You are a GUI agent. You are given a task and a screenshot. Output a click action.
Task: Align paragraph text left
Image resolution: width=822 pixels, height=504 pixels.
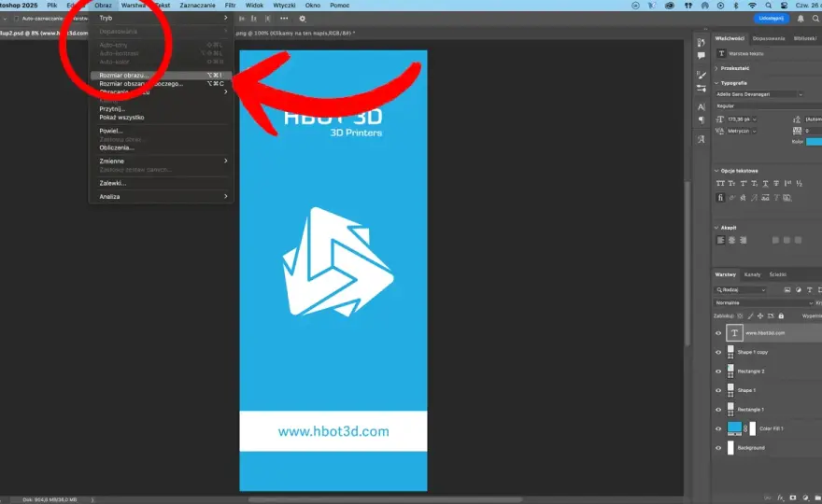tap(721, 240)
